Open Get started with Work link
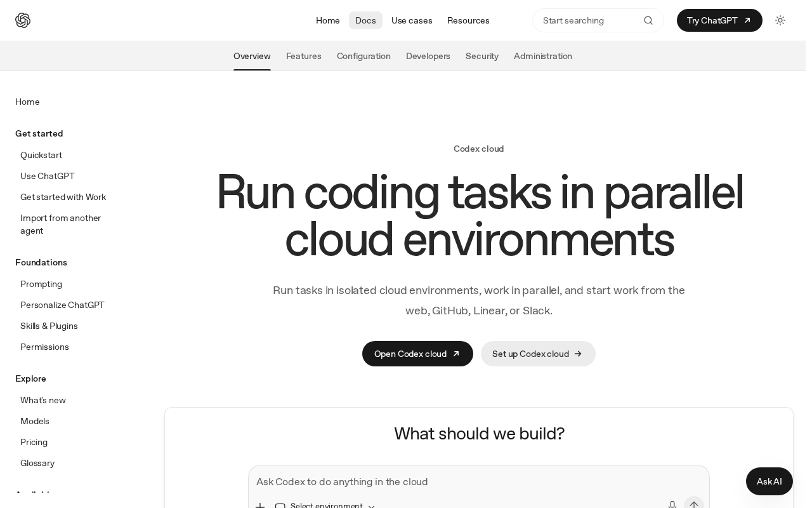Screen dimensions: 812x508 [63, 197]
